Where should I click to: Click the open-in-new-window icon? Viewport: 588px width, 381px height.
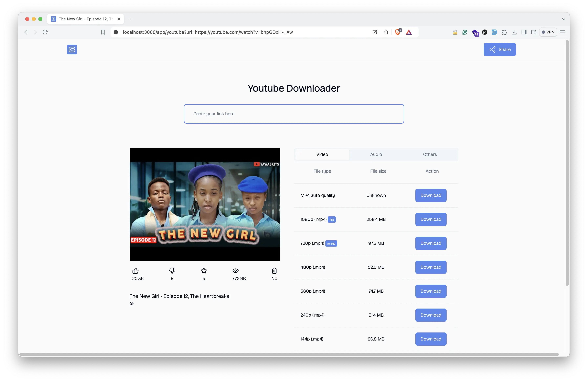click(x=375, y=32)
